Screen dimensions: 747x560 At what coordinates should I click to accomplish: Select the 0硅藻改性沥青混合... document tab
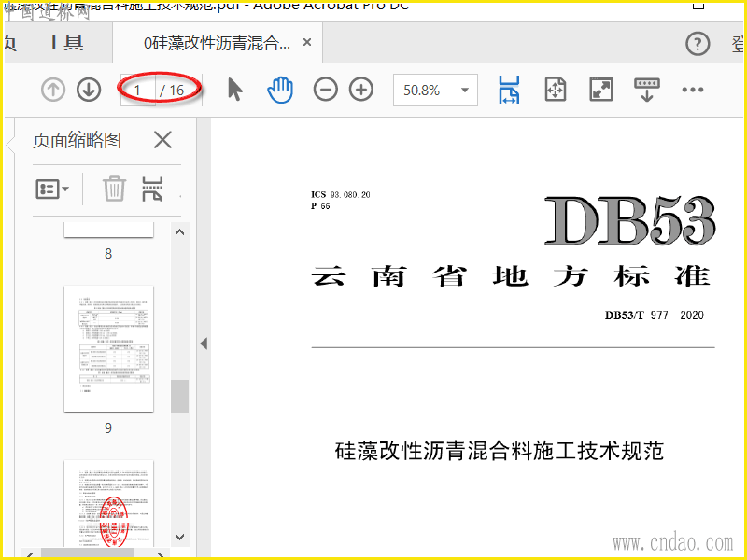coord(217,43)
